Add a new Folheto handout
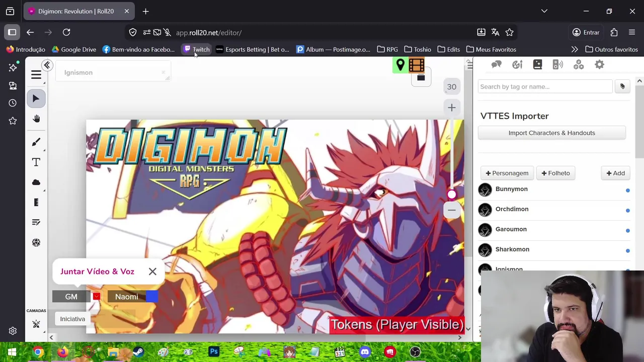This screenshot has height=362, width=644. 555,173
